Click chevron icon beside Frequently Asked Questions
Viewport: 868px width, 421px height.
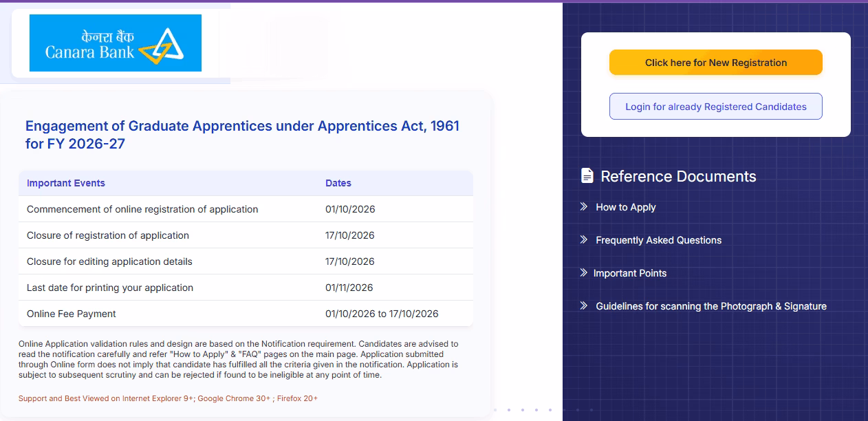[x=583, y=239]
